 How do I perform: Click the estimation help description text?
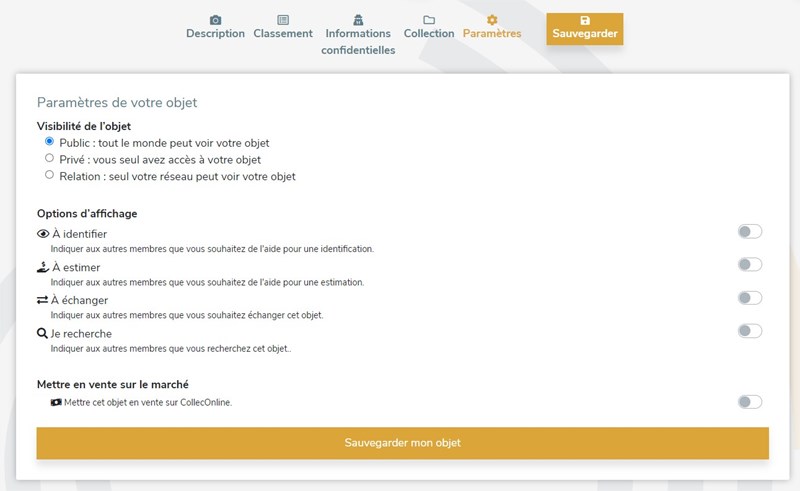pyautogui.click(x=207, y=282)
